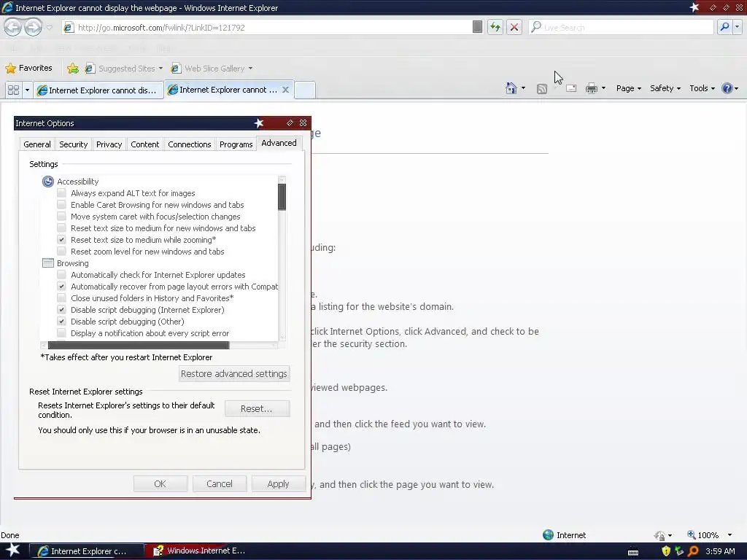The height and width of the screenshot is (560, 747).
Task: Uncheck Disable script debugging (Internet Explorer)
Action: coord(61,309)
